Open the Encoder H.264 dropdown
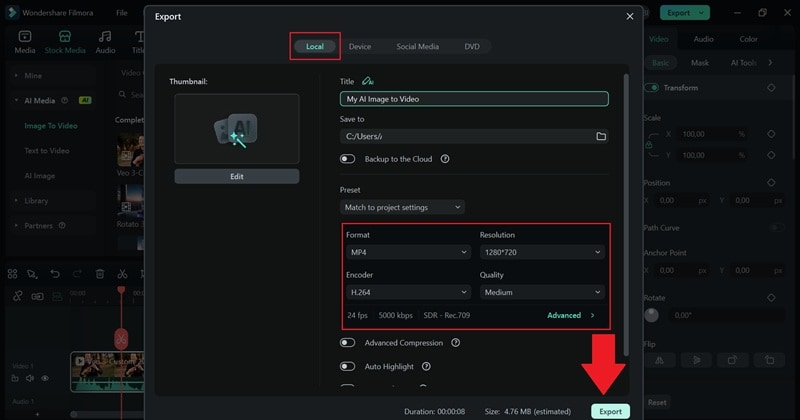The width and height of the screenshot is (800, 420). (x=408, y=292)
